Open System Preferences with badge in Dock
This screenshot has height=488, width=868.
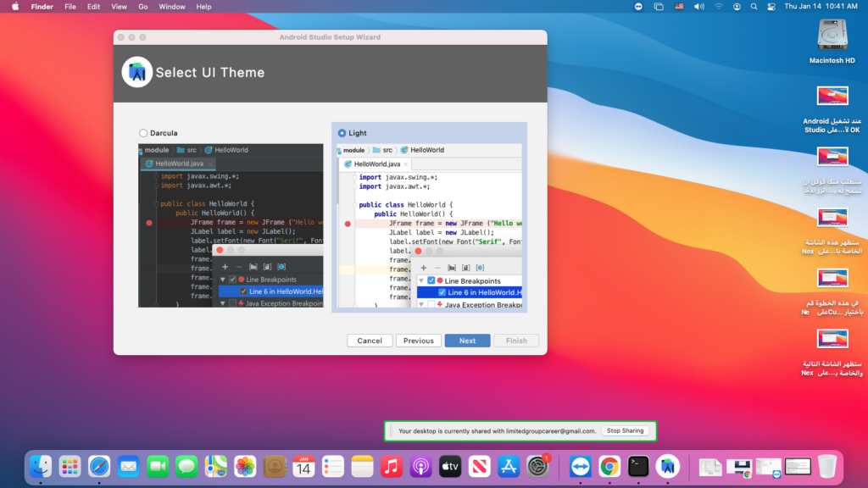(537, 467)
